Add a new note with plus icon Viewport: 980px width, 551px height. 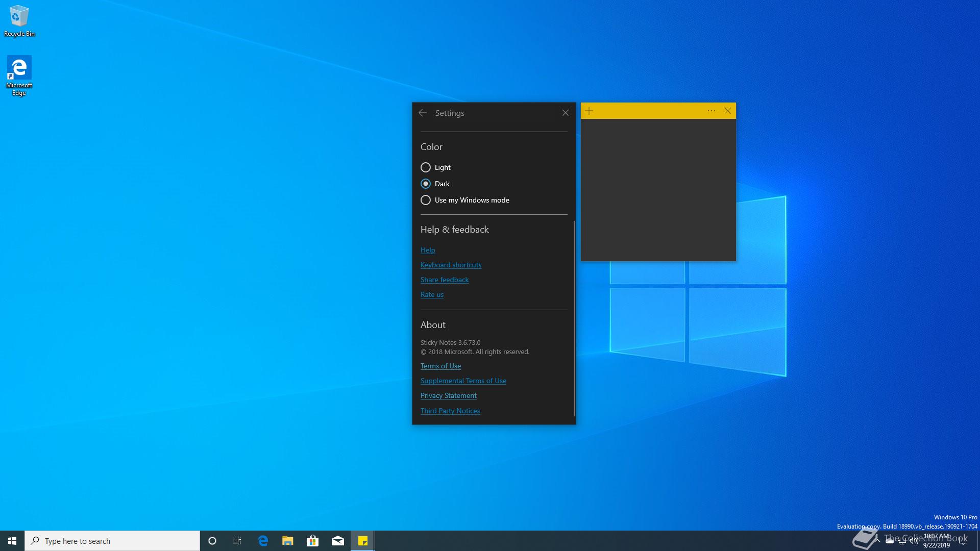click(x=589, y=111)
